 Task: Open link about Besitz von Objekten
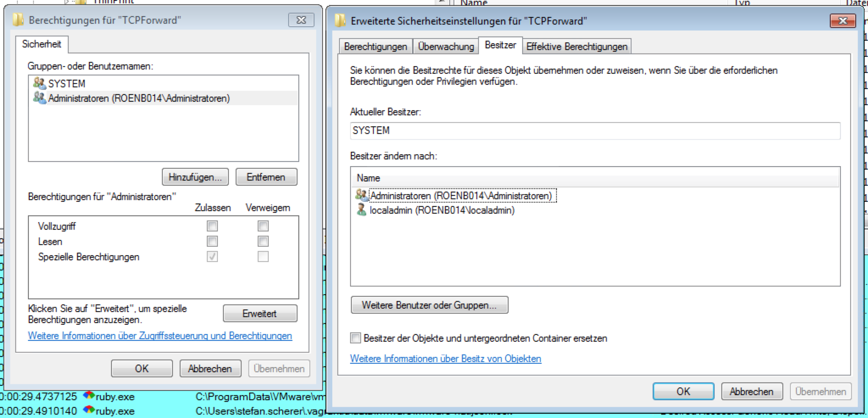tap(445, 359)
